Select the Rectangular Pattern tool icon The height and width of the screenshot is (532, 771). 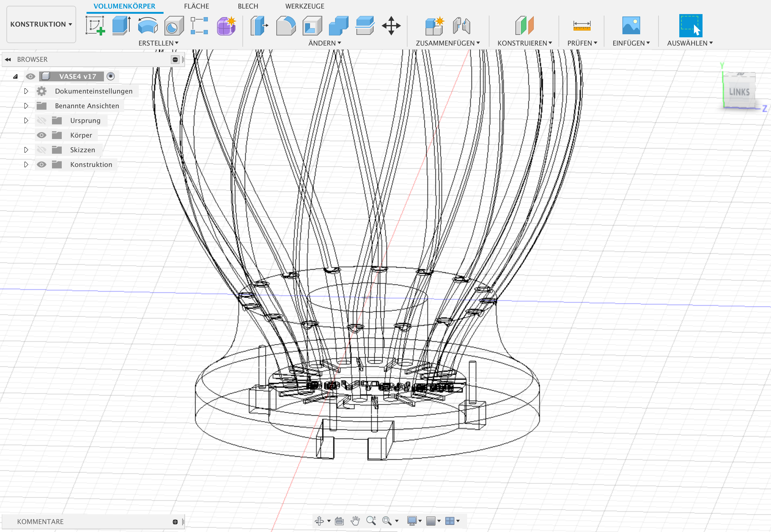(x=200, y=25)
